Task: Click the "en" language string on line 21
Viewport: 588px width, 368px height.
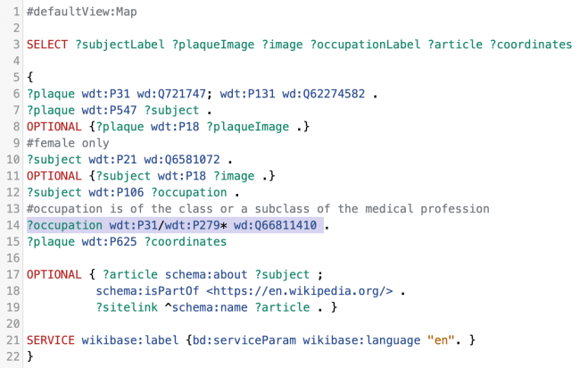Action: pyautogui.click(x=440, y=340)
